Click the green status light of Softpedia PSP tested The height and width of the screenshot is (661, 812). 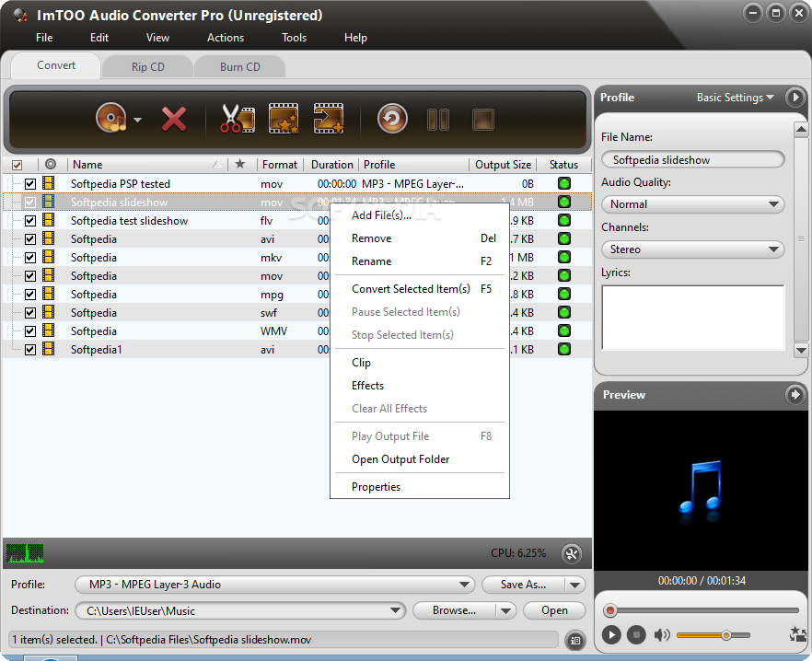[x=564, y=183]
